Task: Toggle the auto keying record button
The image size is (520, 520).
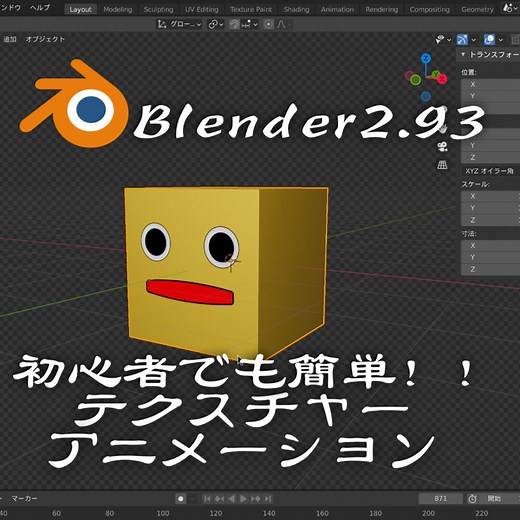Action: [x=181, y=499]
